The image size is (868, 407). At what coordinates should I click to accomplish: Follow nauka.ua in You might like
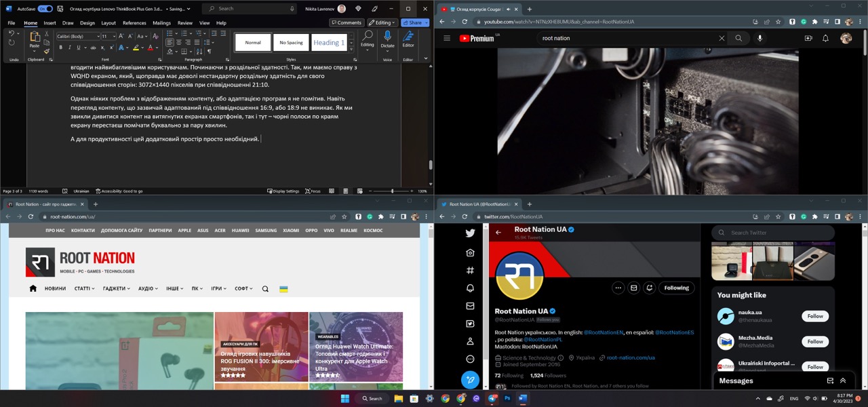(815, 316)
